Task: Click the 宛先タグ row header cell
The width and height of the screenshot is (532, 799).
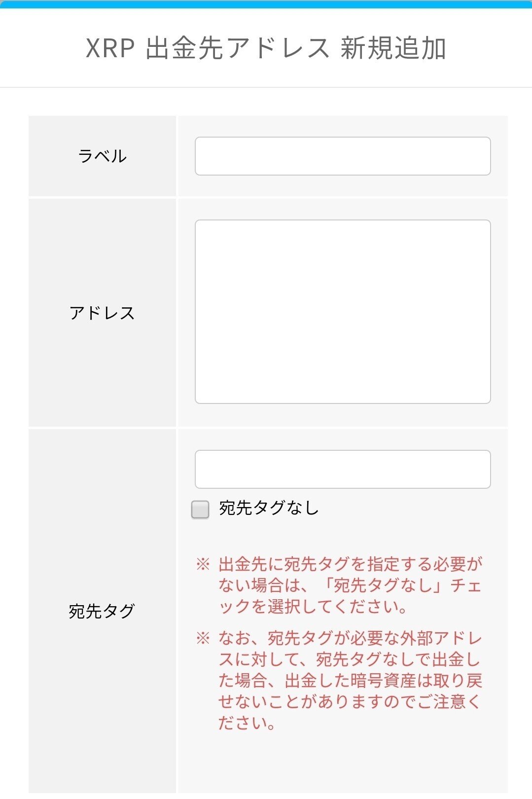Action: click(x=103, y=610)
